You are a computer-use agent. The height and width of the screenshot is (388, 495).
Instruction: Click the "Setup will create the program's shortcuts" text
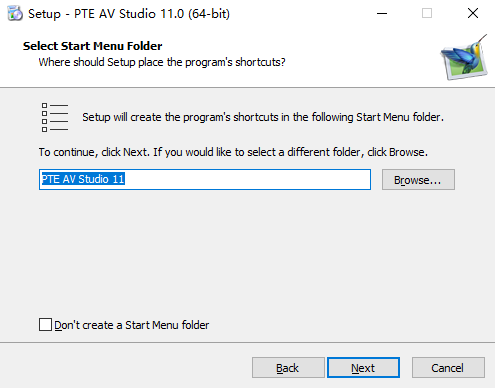(263, 117)
